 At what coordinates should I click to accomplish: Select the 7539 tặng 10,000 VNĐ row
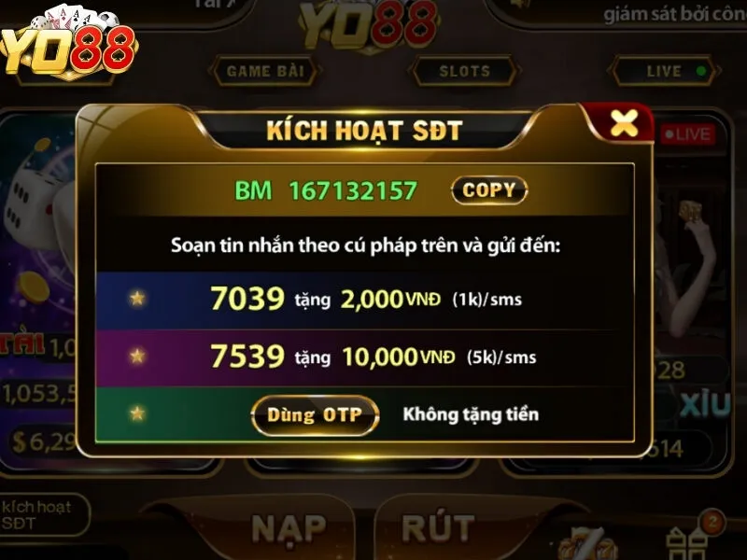364,357
